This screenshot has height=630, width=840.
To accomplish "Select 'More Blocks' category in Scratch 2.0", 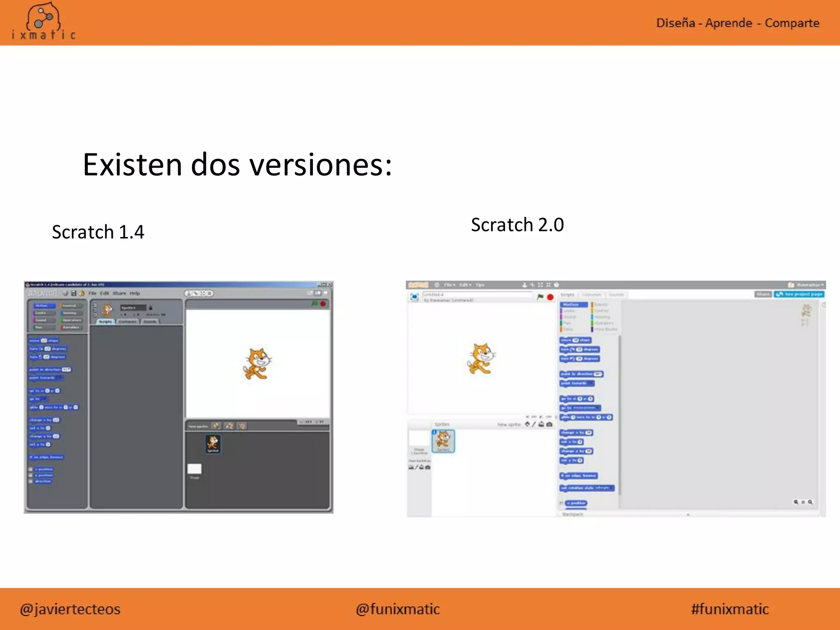I will pos(605,329).
